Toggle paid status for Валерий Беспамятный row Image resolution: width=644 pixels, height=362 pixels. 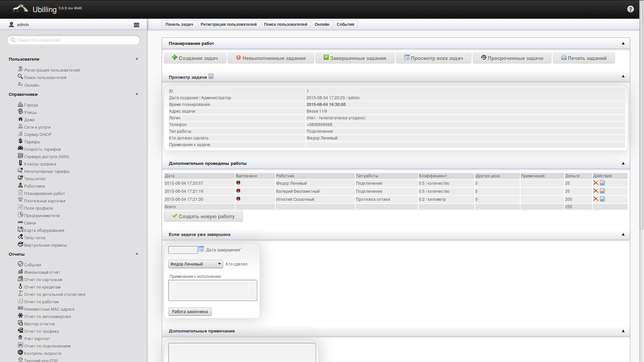(238, 191)
